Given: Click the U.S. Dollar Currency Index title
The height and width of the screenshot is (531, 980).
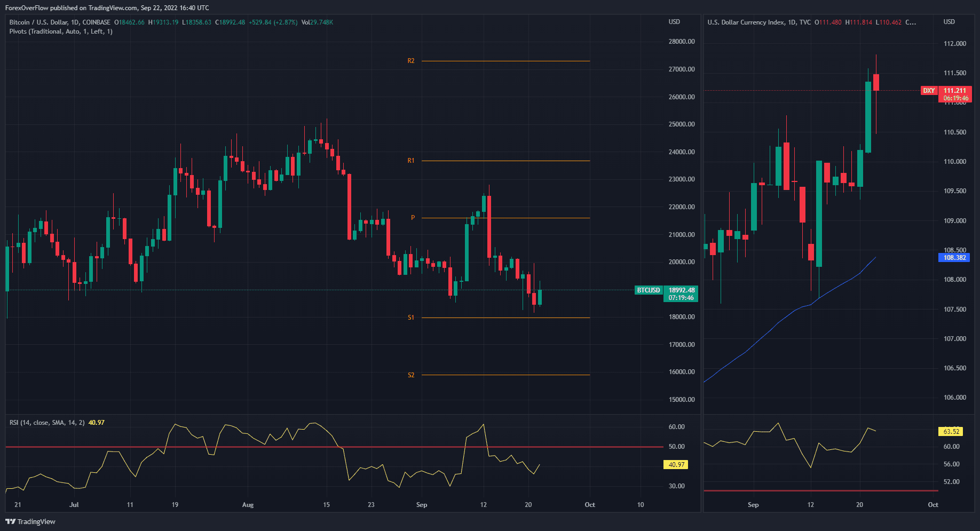Looking at the screenshot, I should coord(759,22).
